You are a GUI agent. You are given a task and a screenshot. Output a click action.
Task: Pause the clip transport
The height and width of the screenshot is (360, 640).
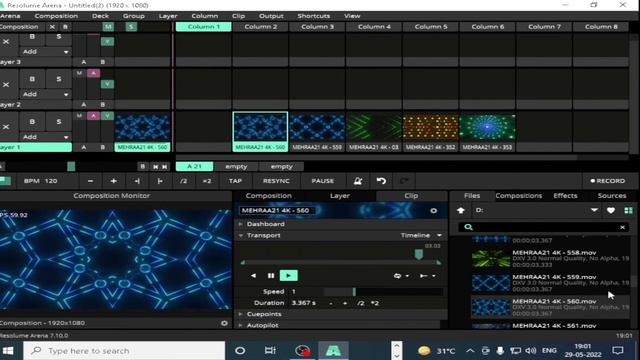pyautogui.click(x=271, y=276)
